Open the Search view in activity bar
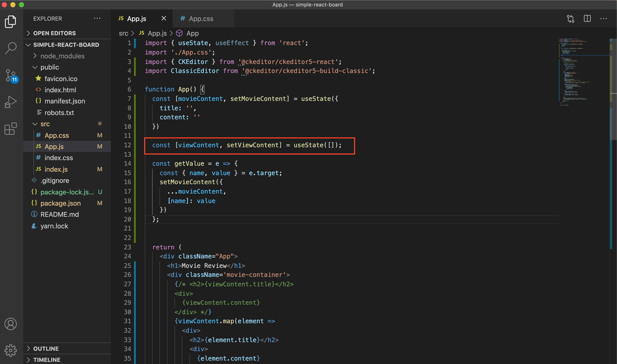The width and height of the screenshot is (617, 364). (x=11, y=48)
